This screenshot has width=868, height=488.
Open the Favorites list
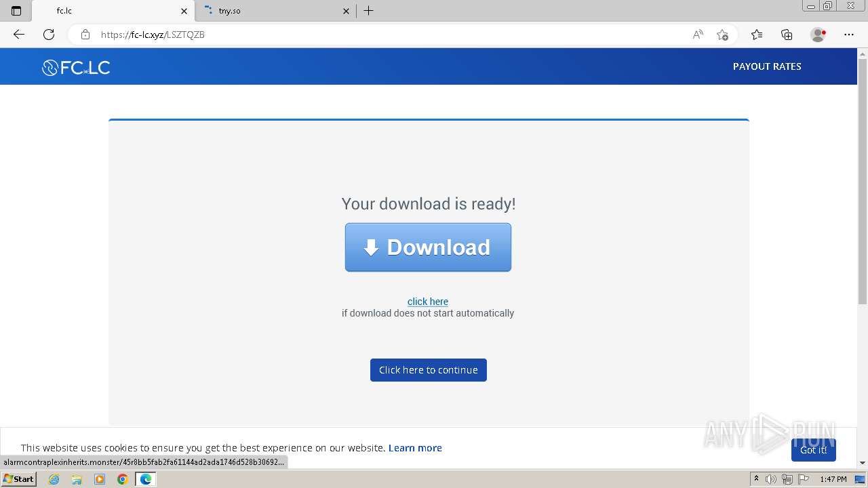[x=757, y=35]
